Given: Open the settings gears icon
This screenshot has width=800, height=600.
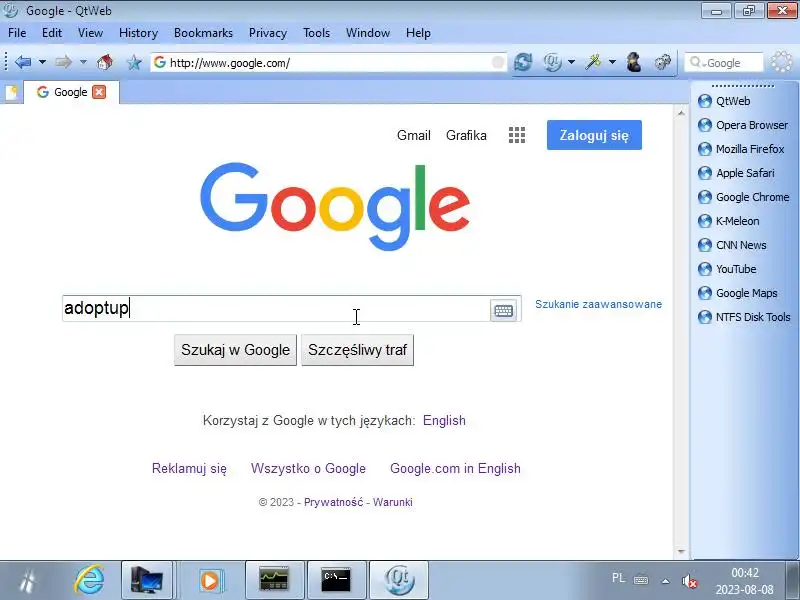Looking at the screenshot, I should point(662,62).
